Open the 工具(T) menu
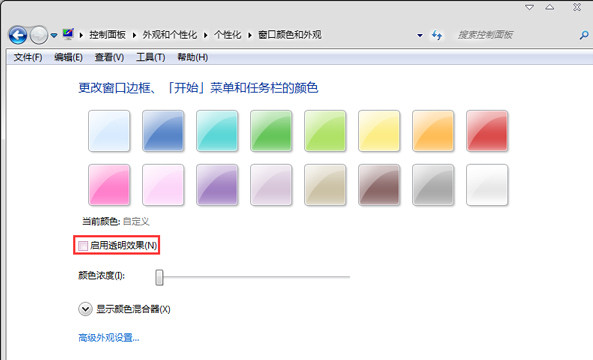 [151, 57]
